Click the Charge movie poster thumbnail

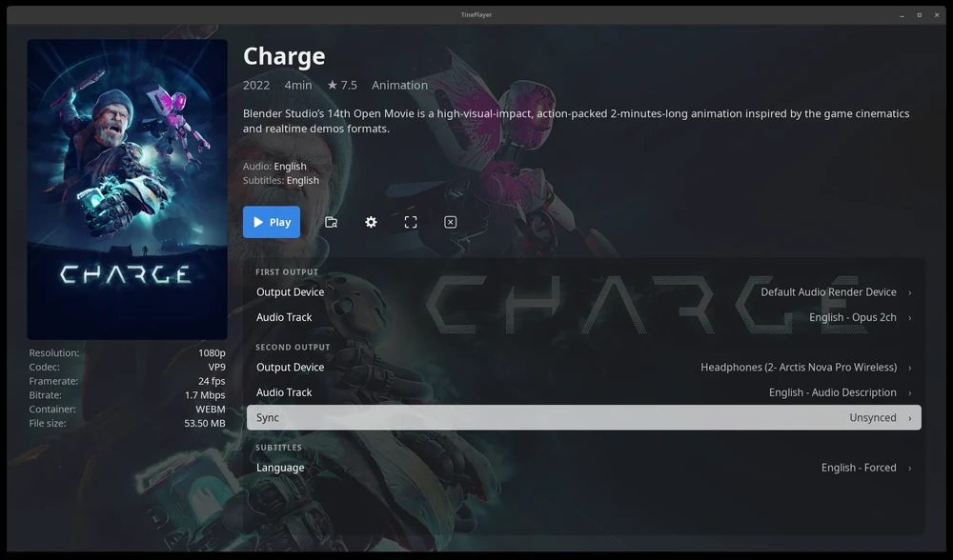tap(127, 190)
